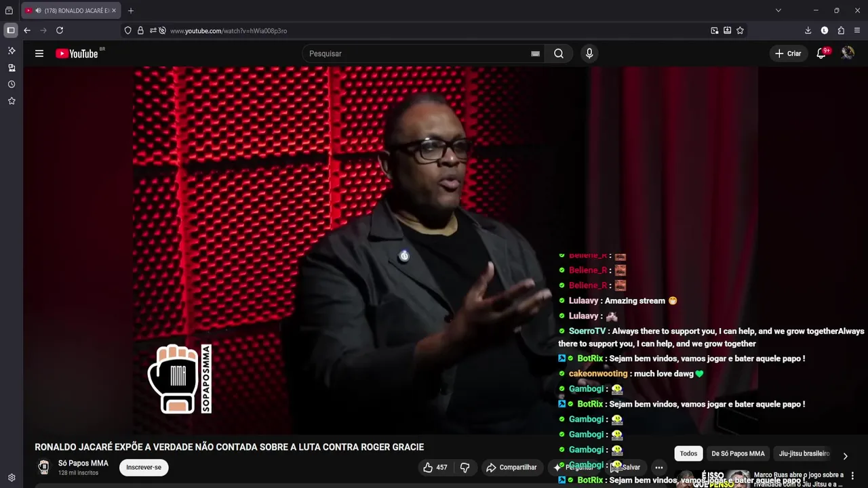Reload the page
This screenshot has height=488, width=868.
60,30
